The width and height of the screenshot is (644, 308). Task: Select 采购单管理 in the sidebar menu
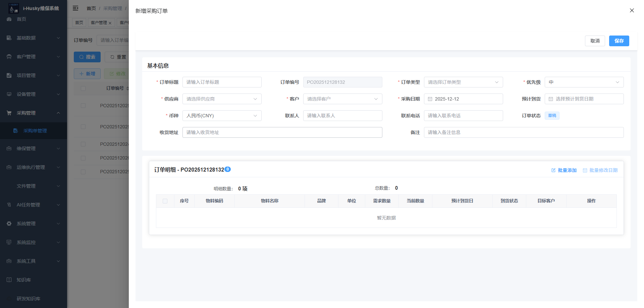tap(35, 131)
